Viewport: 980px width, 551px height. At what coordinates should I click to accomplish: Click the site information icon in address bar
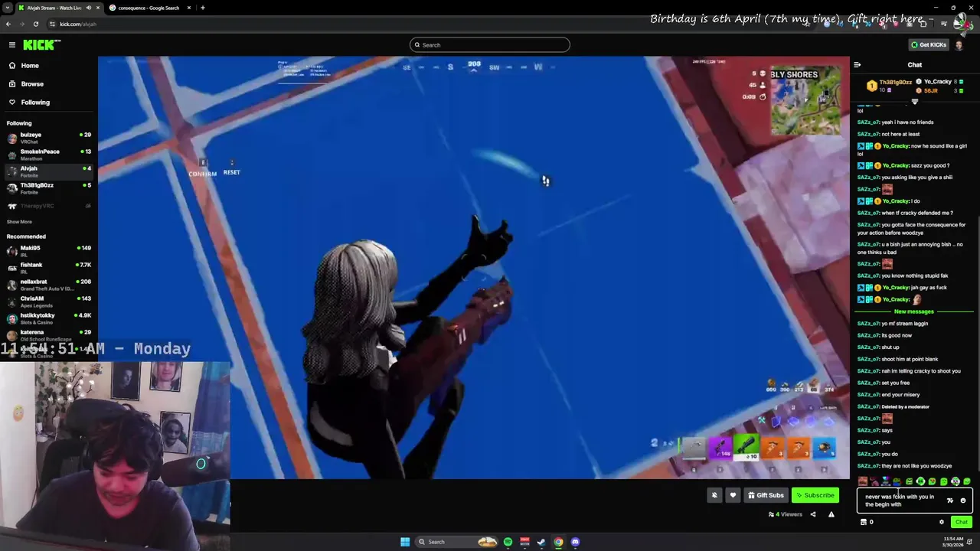[52, 24]
